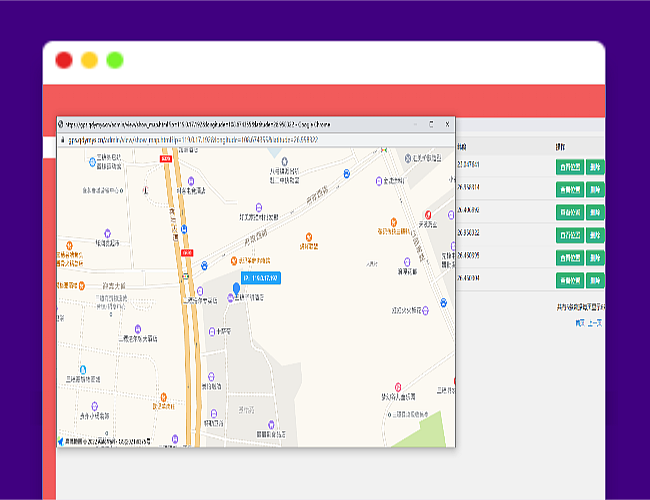Click the red dot in the mockup window header

[64, 60]
